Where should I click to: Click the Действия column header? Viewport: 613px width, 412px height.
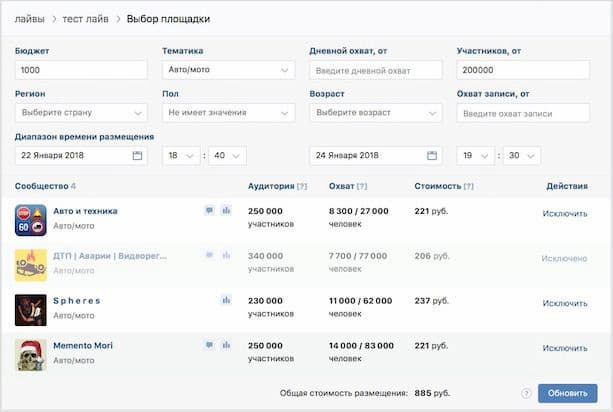(567, 186)
